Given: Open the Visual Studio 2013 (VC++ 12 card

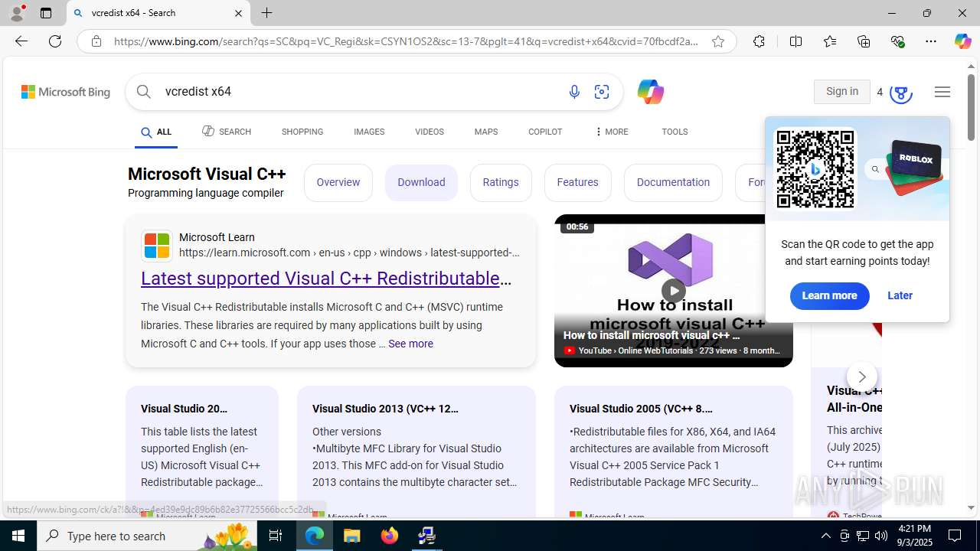Looking at the screenshot, I should coord(416,452).
